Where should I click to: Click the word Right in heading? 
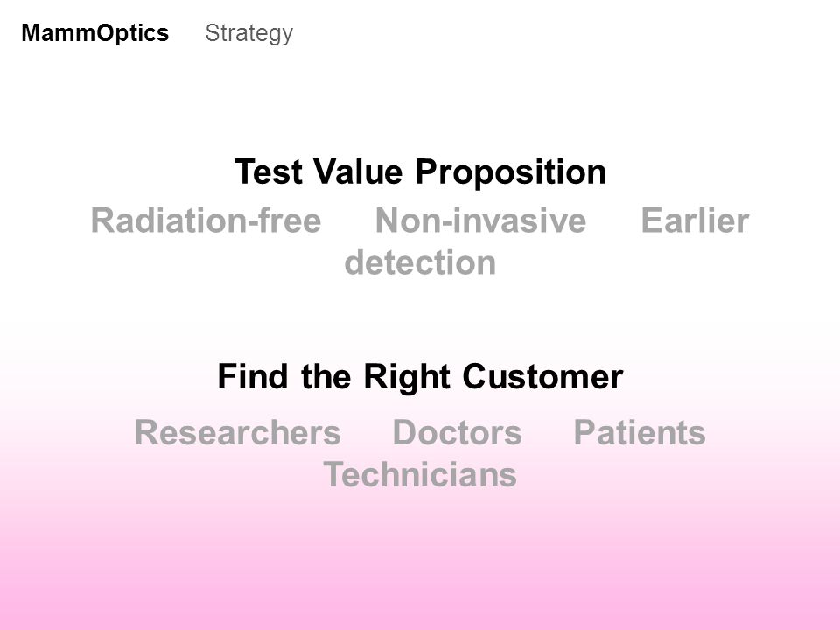point(407,378)
